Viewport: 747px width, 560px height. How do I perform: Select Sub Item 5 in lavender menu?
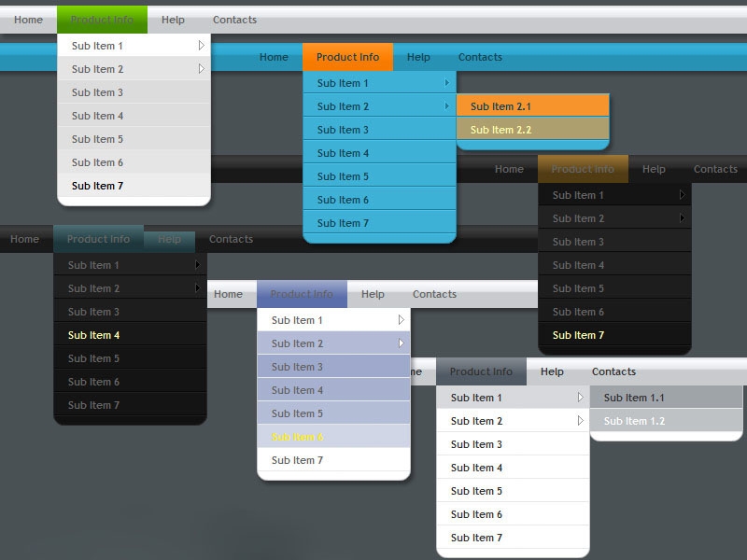click(333, 413)
